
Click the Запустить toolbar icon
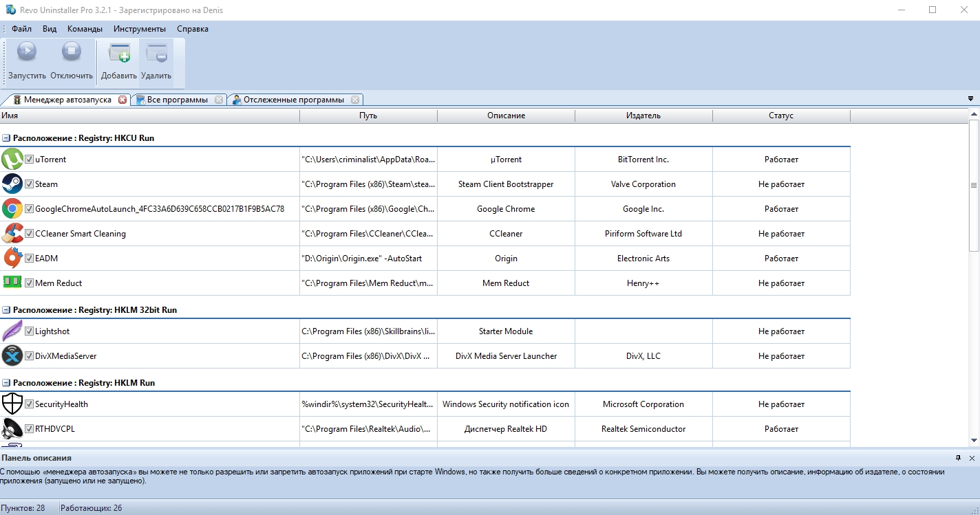[27, 52]
